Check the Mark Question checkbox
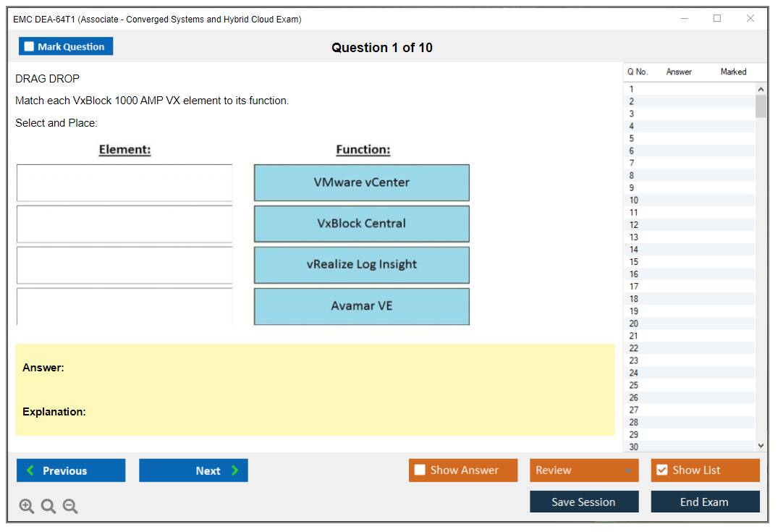Viewport: 778px width, 532px height. 30,46
